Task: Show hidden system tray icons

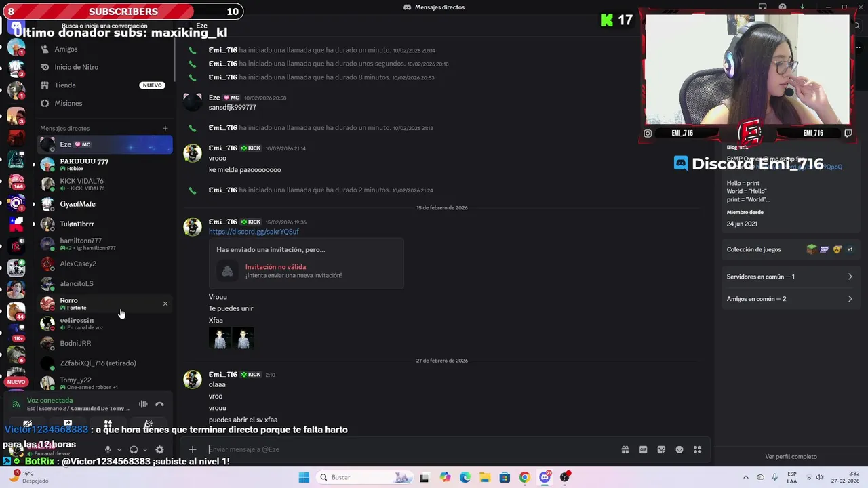Action: [x=746, y=477]
